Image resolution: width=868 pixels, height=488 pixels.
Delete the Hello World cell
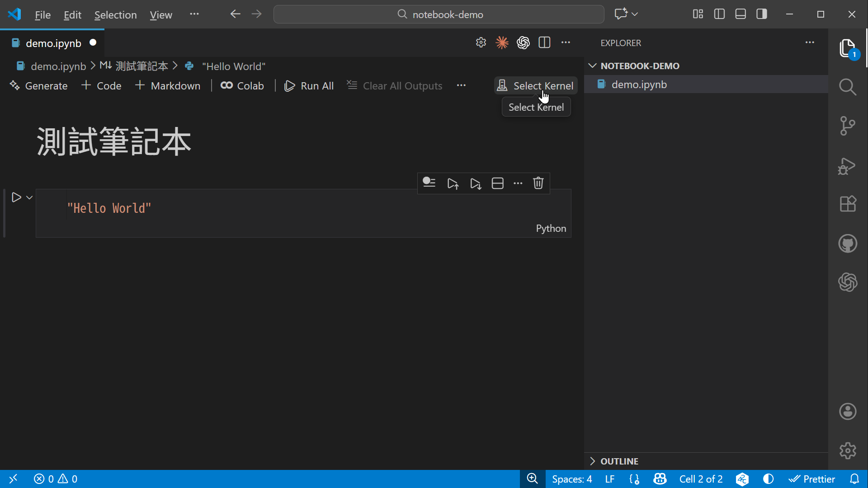pyautogui.click(x=538, y=183)
